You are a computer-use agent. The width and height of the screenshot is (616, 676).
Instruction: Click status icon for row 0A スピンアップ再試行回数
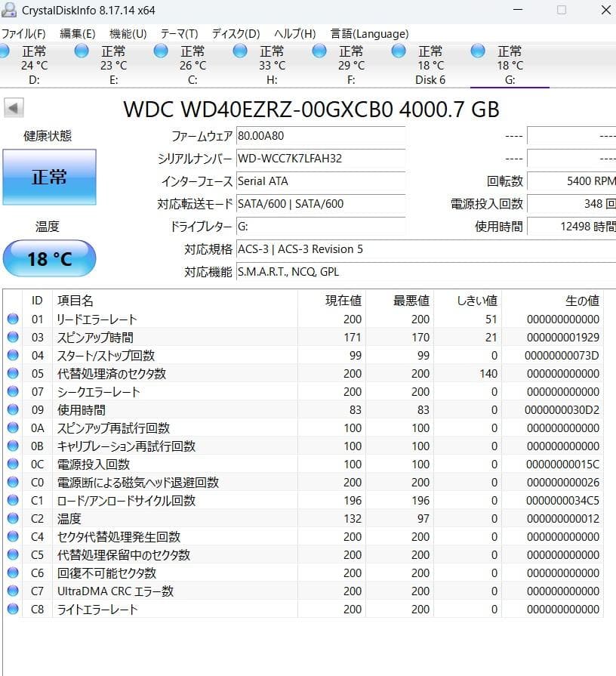tap(13, 428)
